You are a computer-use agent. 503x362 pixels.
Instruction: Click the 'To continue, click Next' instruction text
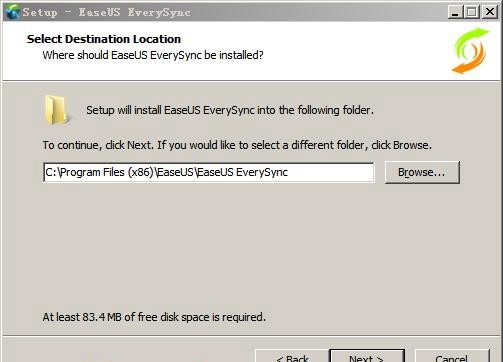(x=237, y=145)
